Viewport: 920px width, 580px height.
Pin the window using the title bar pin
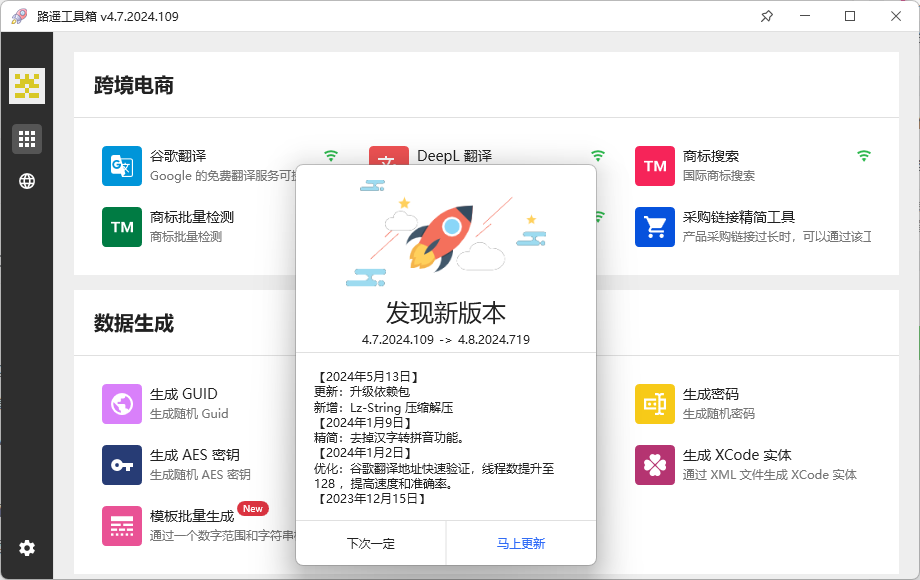pyautogui.click(x=766, y=16)
